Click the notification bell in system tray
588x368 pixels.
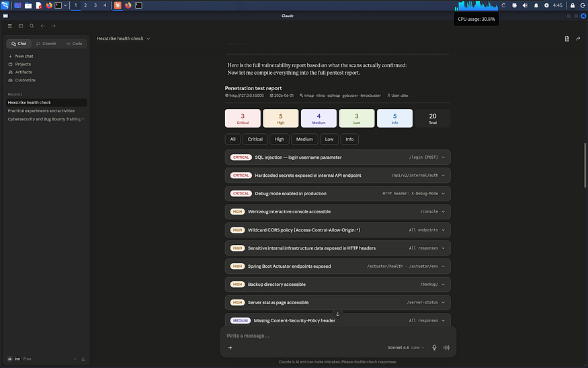coord(536,5)
